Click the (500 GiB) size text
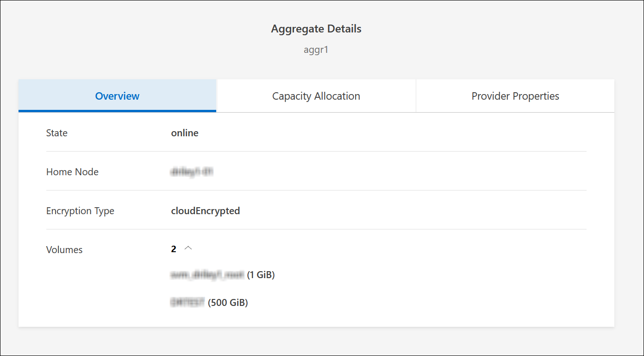The image size is (644, 356). 228,303
